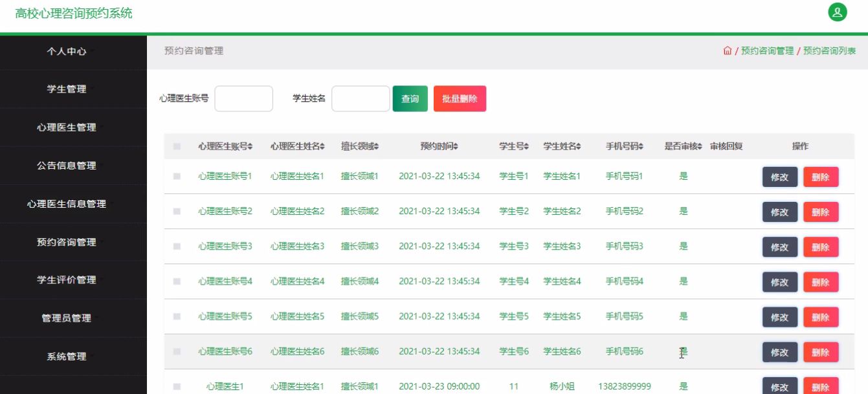Sort by 是否审核 column arrow

point(700,147)
